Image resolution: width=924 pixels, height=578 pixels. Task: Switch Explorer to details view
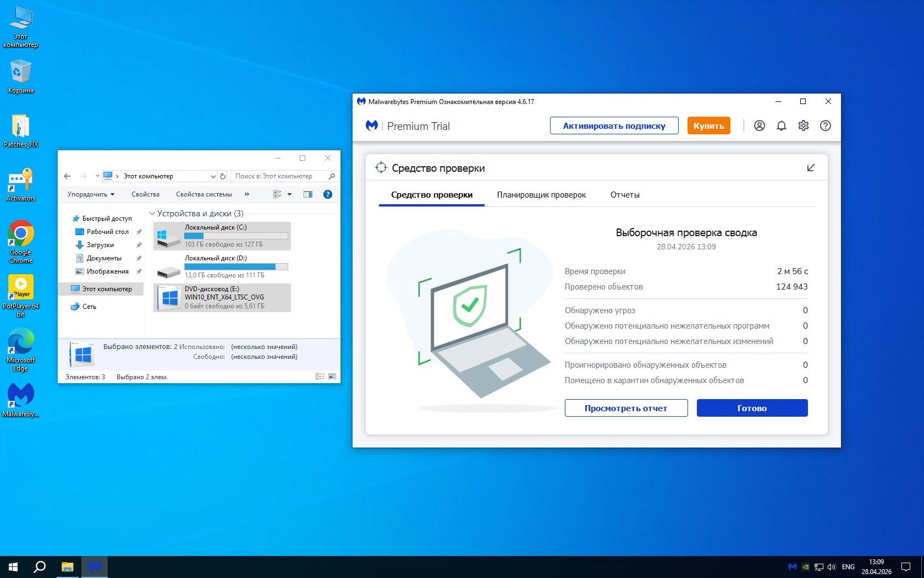point(320,377)
